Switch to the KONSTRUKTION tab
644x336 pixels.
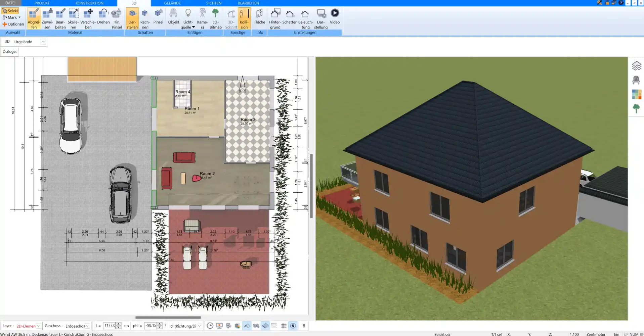click(x=89, y=3)
